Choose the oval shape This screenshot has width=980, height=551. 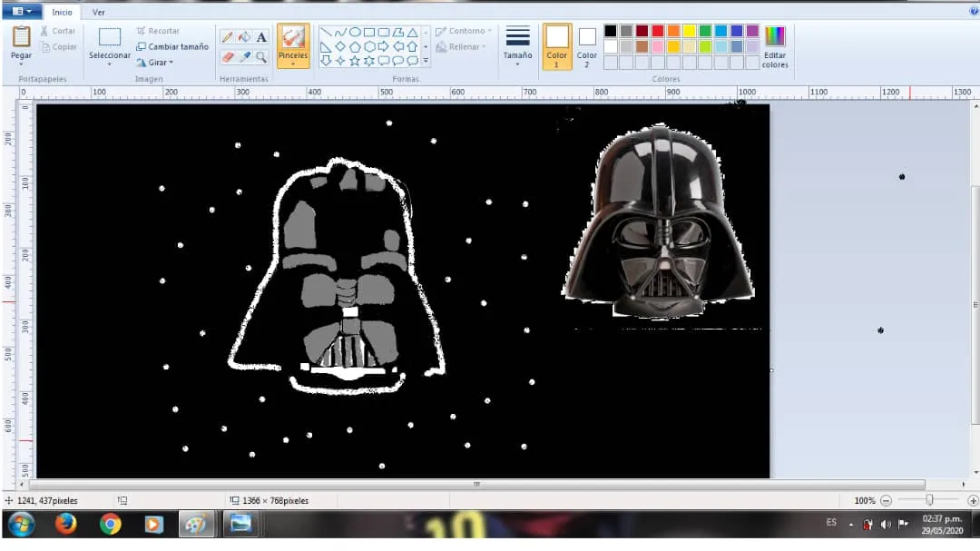(x=355, y=32)
